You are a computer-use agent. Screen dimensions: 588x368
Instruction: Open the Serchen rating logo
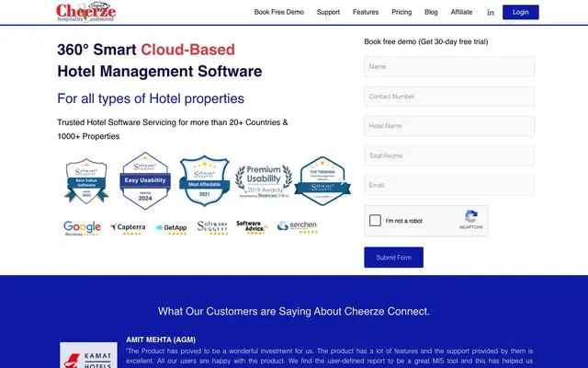(298, 227)
